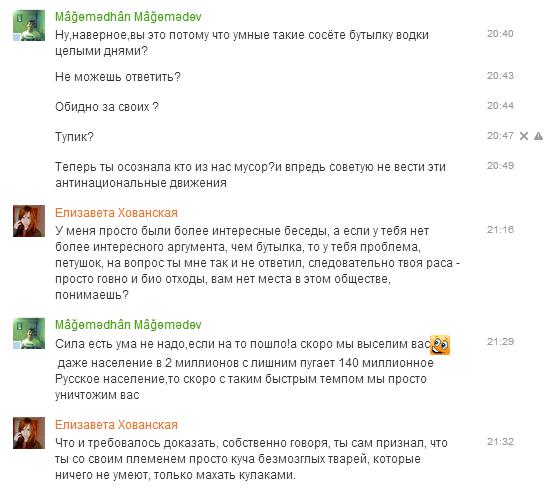This screenshot has height=496, width=550.
Task: Click Елизавета Хованская name above 21:32 message
Action: (x=116, y=425)
